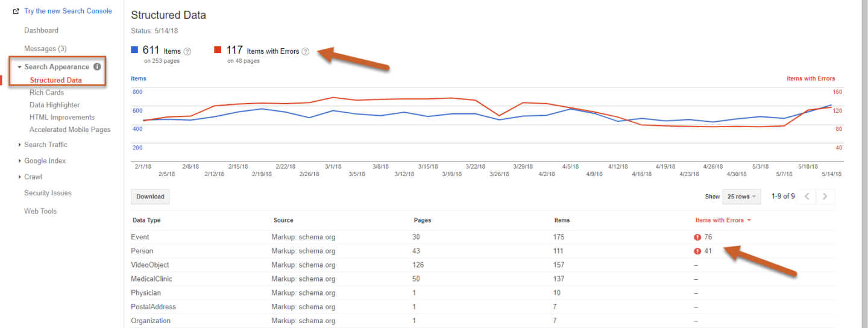Click the info icon next to Search Appearance

tap(97, 67)
